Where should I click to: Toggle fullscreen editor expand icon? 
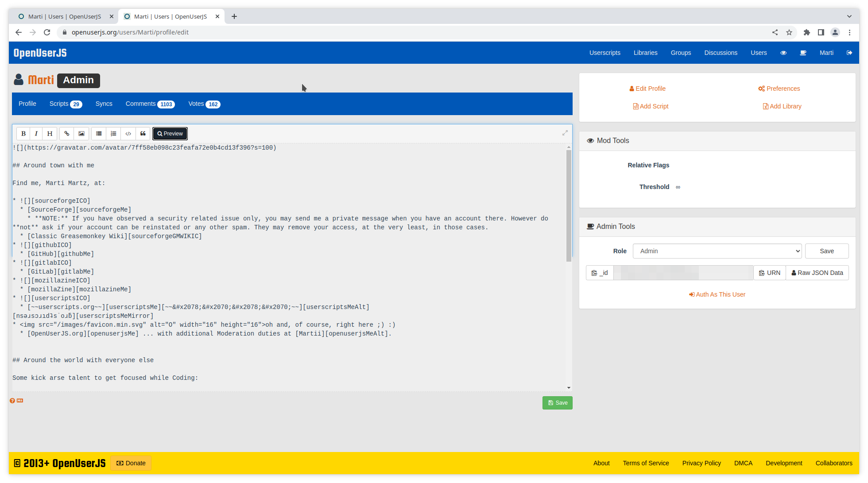(x=565, y=133)
